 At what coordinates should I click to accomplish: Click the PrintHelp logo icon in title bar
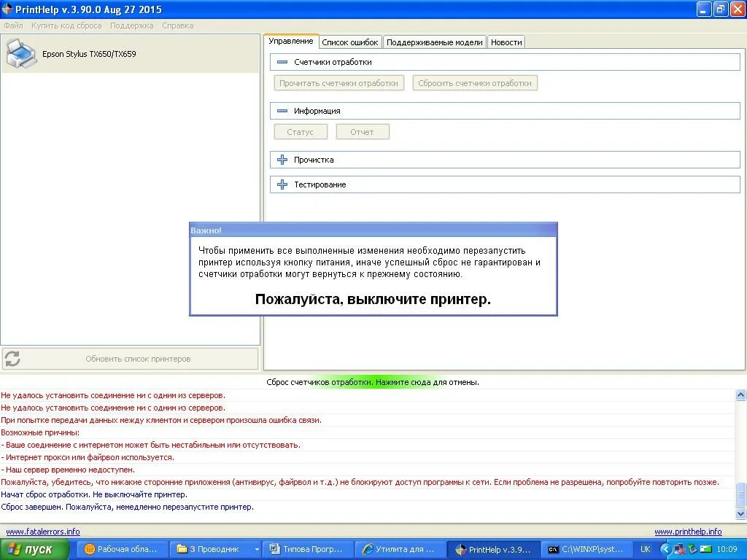[7, 9]
